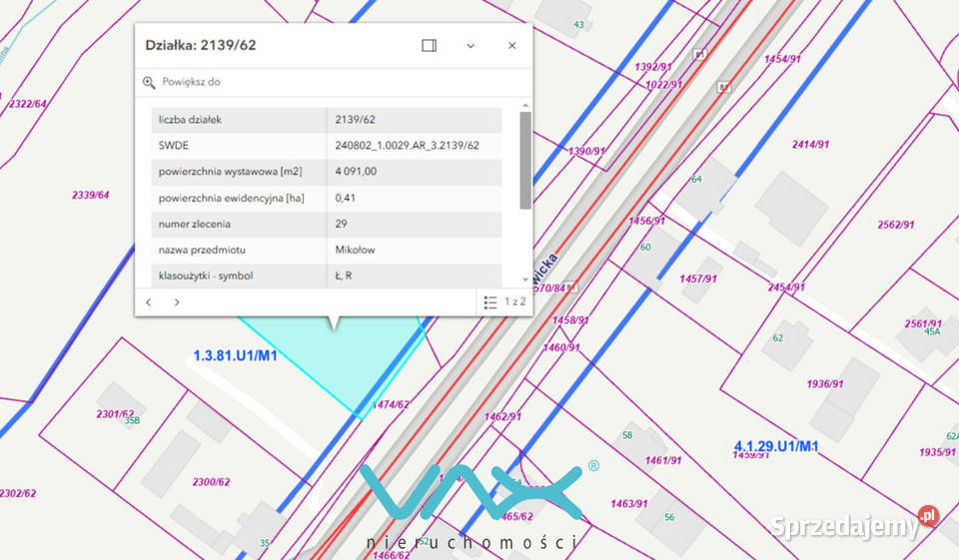Click scrollbar down arrow in popup

click(525, 280)
